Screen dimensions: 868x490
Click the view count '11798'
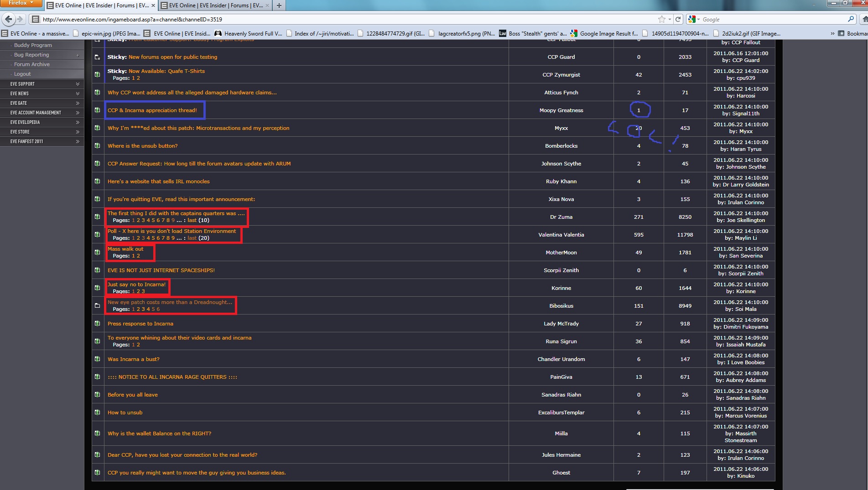pos(685,235)
